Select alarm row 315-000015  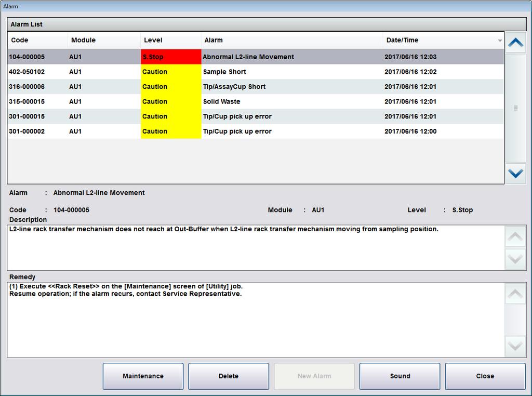(256, 101)
